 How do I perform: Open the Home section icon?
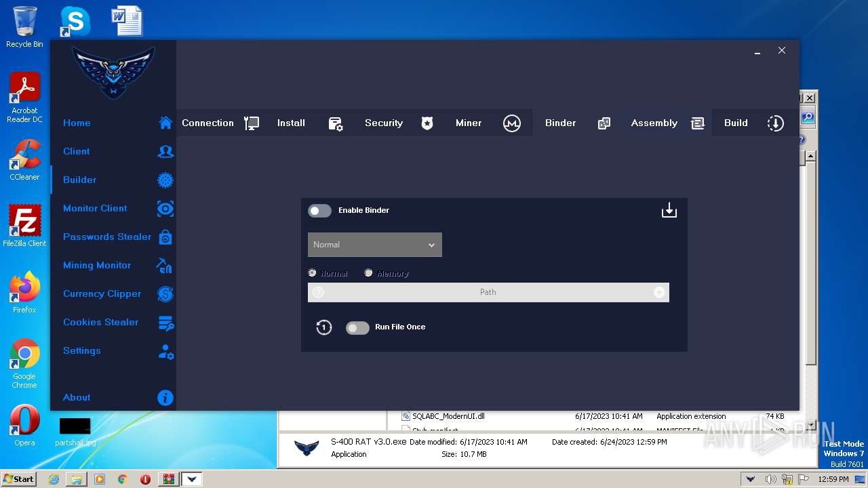(165, 123)
